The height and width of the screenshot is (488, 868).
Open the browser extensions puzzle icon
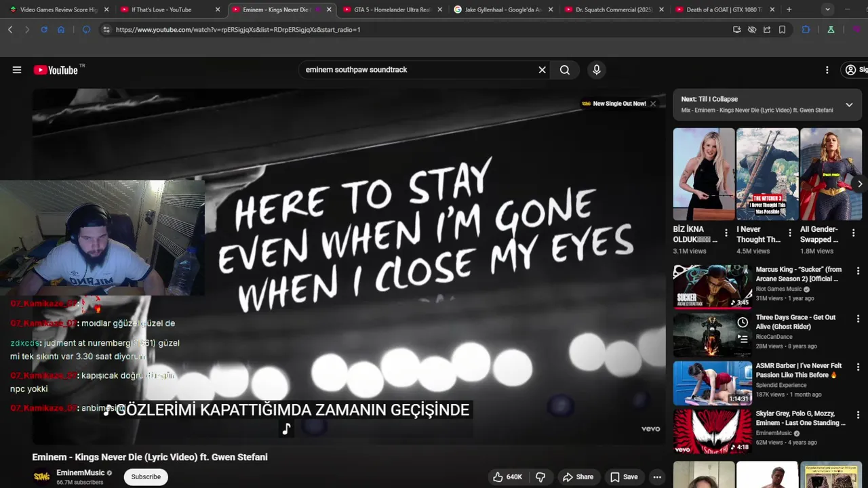click(x=806, y=30)
